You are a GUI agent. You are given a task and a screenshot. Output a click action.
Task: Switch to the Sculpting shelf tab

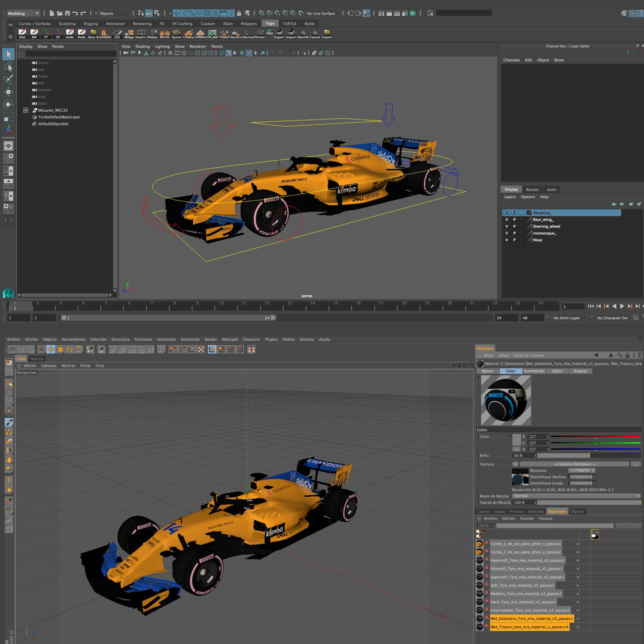coord(67,24)
